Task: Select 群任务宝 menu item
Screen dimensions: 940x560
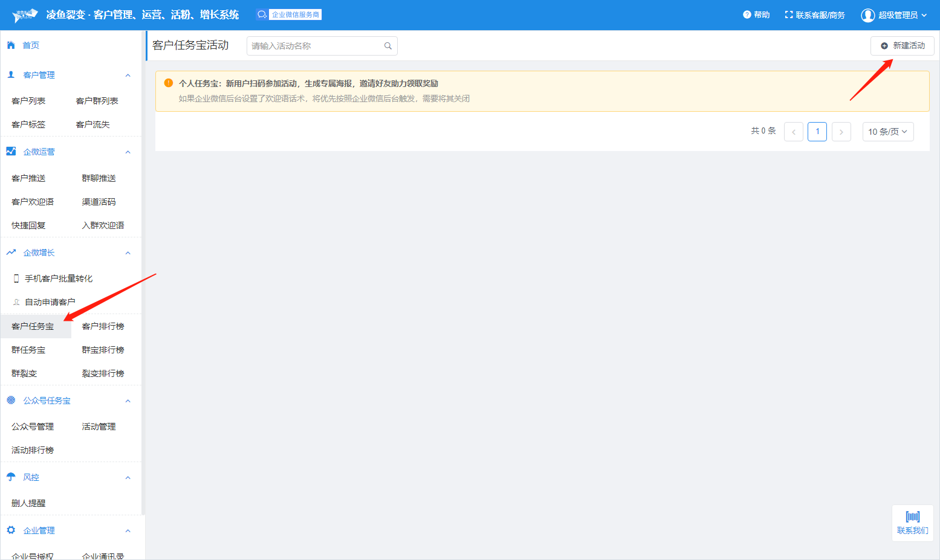Action: [x=28, y=350]
